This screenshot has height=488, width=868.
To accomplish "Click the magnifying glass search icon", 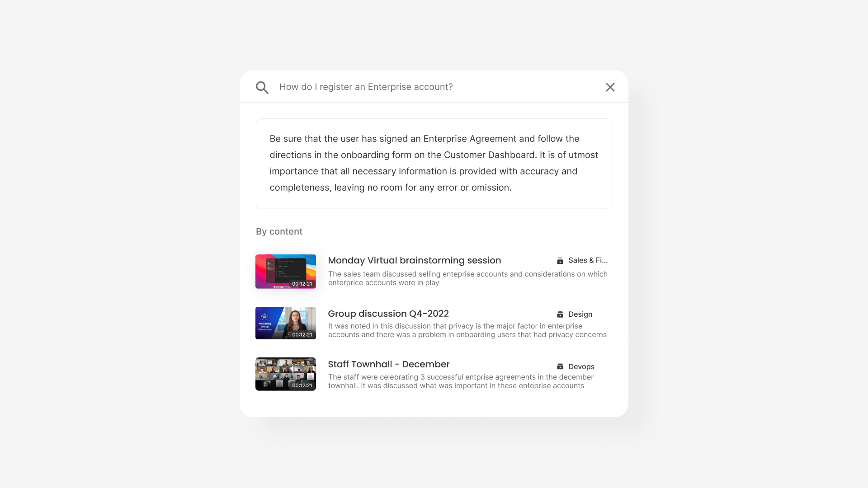I will click(x=262, y=88).
